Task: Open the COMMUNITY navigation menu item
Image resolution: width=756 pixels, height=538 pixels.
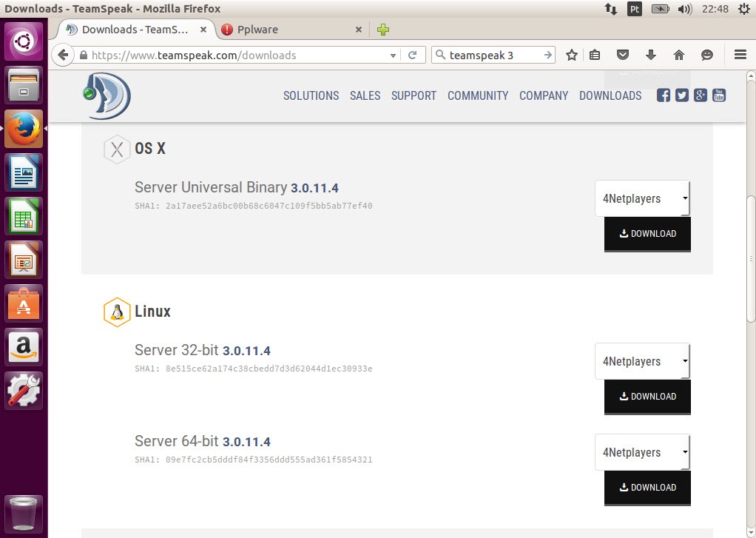Action: tap(478, 95)
